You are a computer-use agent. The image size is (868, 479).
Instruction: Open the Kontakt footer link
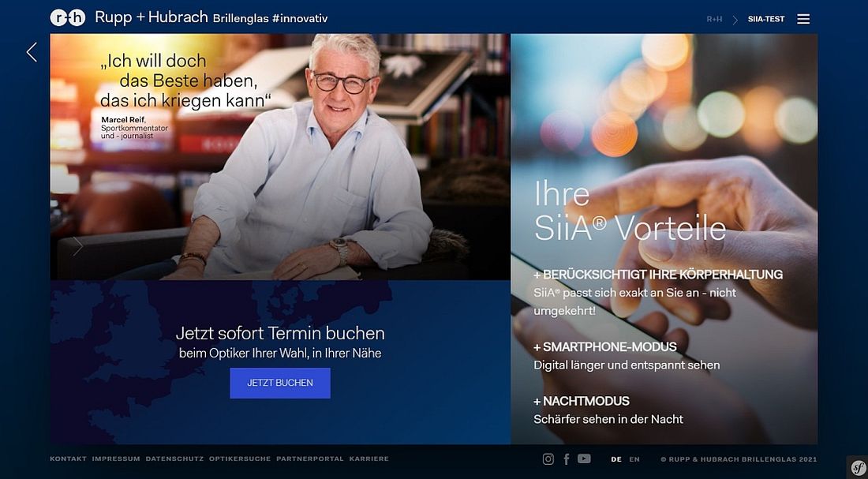click(x=67, y=458)
